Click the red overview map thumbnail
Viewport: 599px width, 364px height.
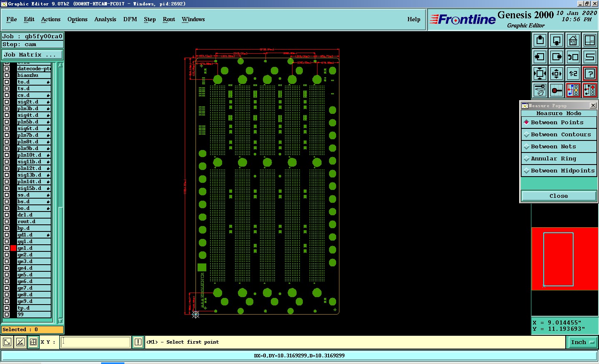[565, 259]
